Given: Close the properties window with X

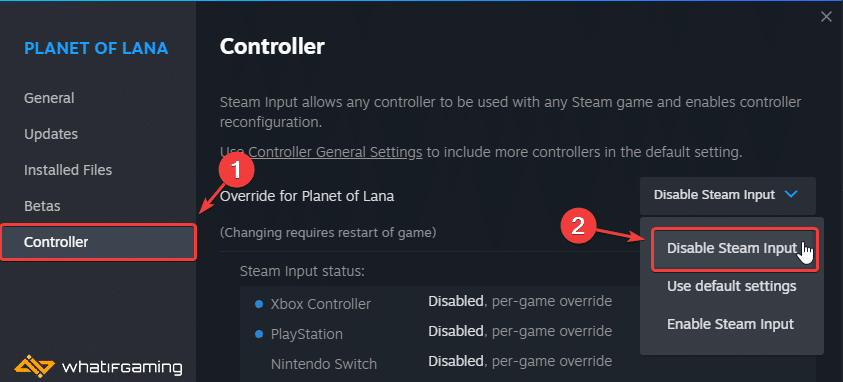Looking at the screenshot, I should click(826, 17).
